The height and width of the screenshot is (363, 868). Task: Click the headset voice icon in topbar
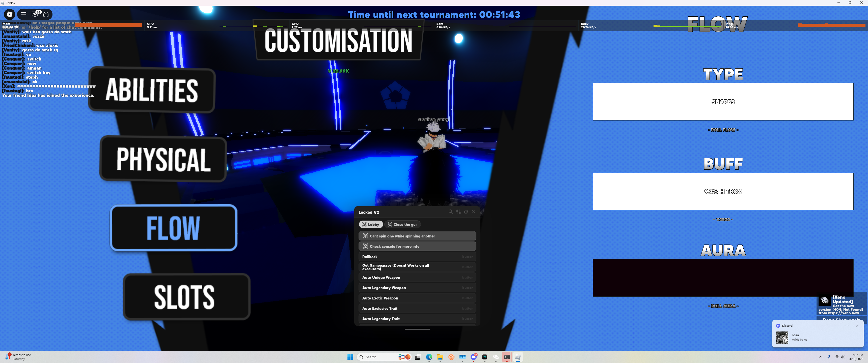pos(46,14)
